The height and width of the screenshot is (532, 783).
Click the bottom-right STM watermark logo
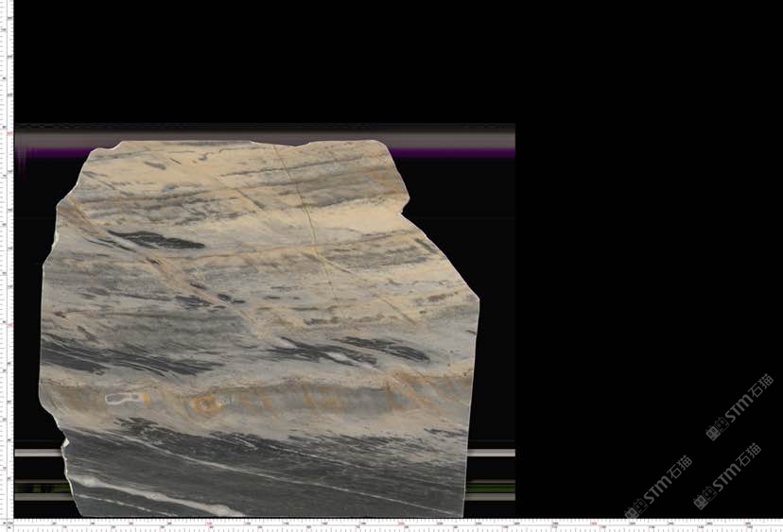point(726,476)
